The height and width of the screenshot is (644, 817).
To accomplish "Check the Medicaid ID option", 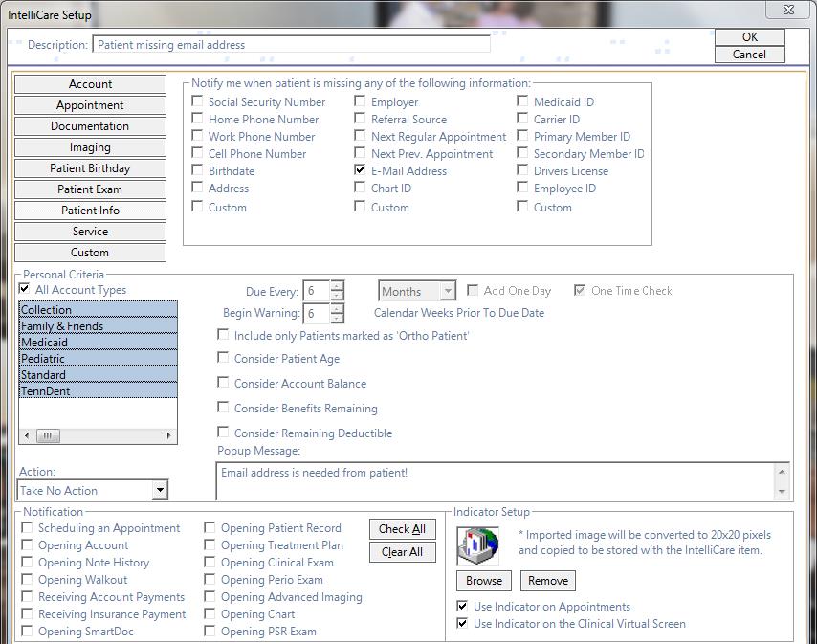I will [522, 101].
